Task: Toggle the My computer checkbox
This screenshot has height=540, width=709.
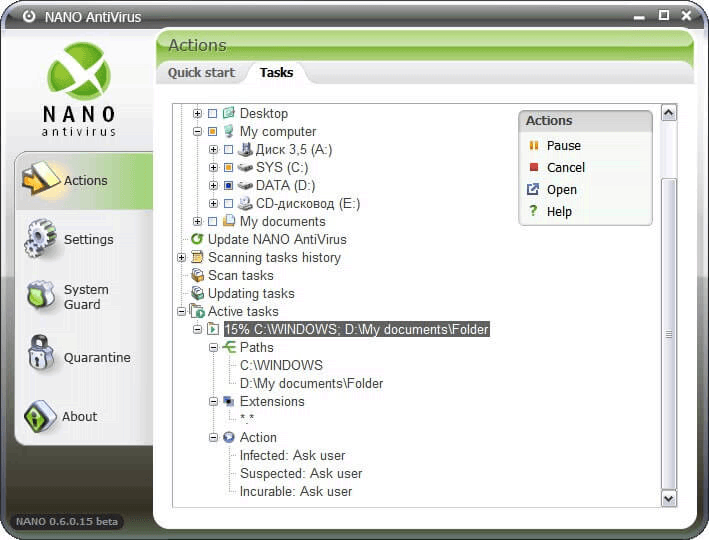Action: point(213,131)
